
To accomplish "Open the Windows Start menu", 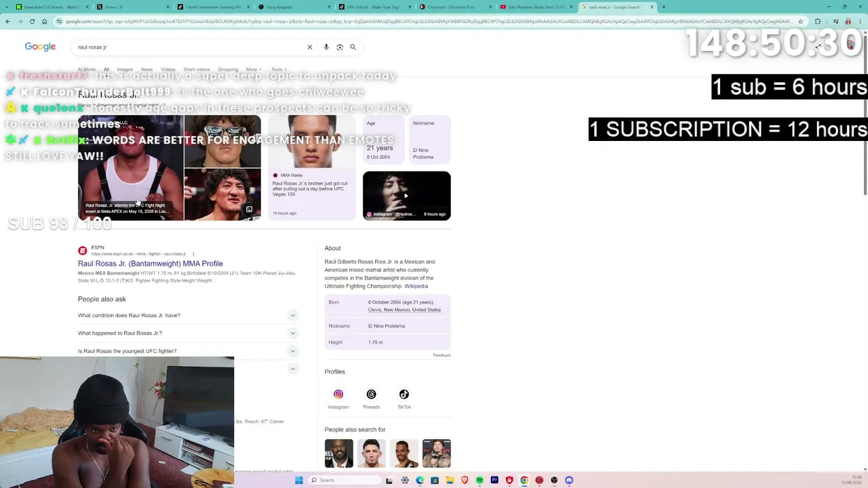I will point(298,481).
